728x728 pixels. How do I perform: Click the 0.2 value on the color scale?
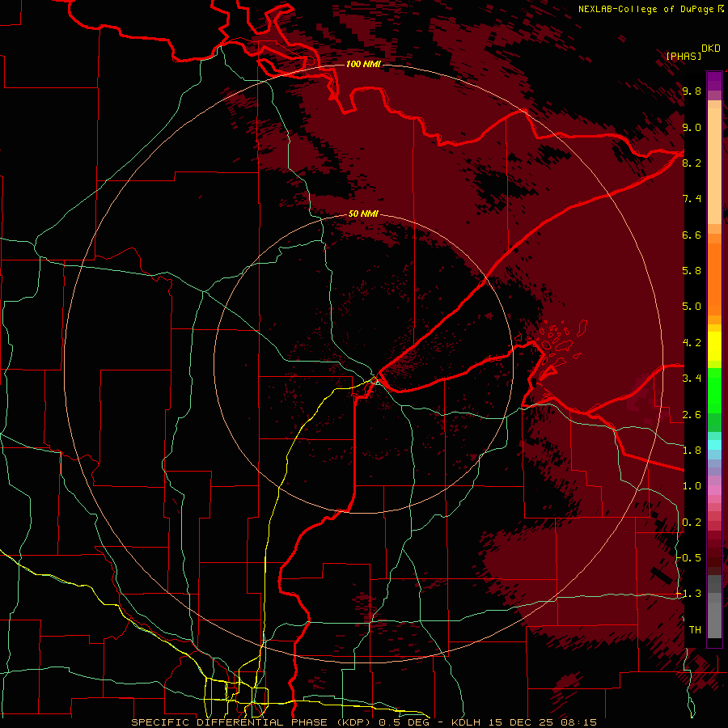(x=692, y=523)
